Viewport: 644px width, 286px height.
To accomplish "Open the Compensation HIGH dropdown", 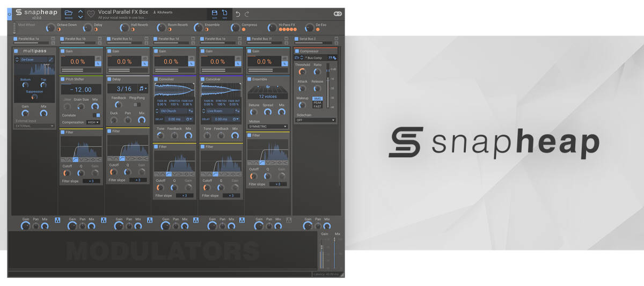I will (x=93, y=122).
